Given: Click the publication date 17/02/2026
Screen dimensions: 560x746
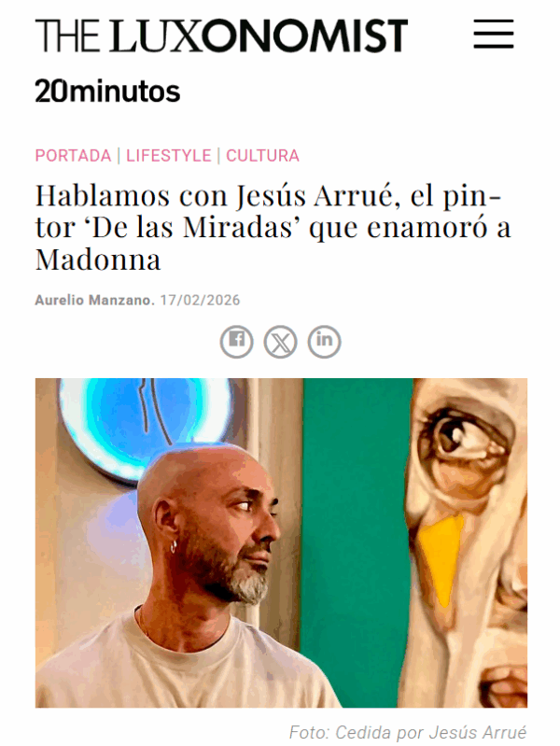Looking at the screenshot, I should click(200, 301).
